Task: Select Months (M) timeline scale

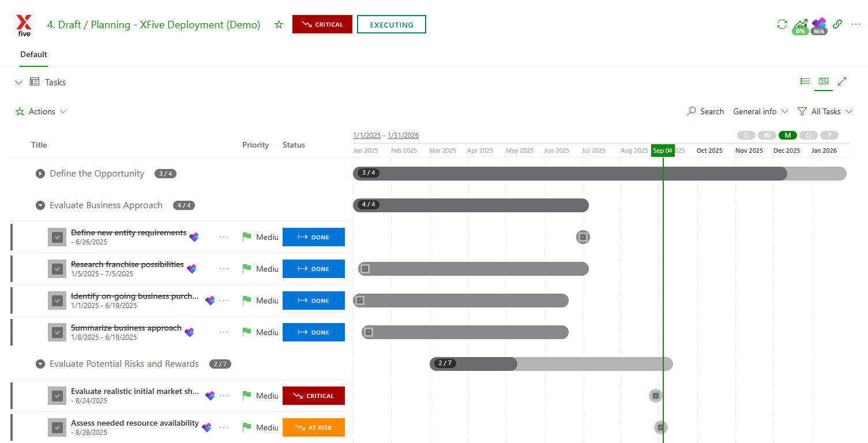Action: click(788, 135)
